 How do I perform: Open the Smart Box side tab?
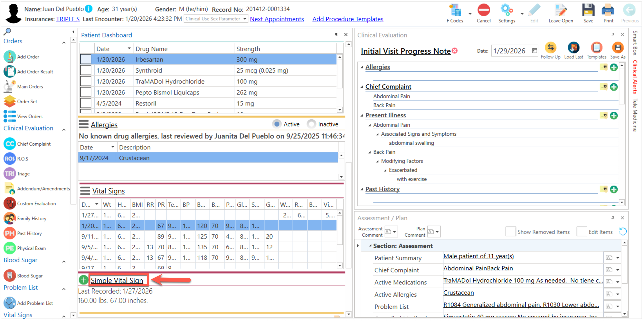click(x=635, y=43)
